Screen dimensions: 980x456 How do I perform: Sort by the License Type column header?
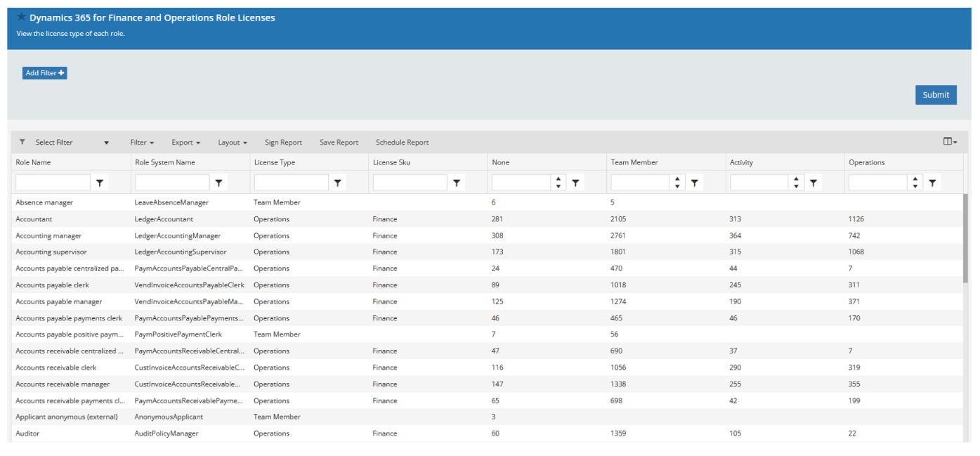coord(274,162)
